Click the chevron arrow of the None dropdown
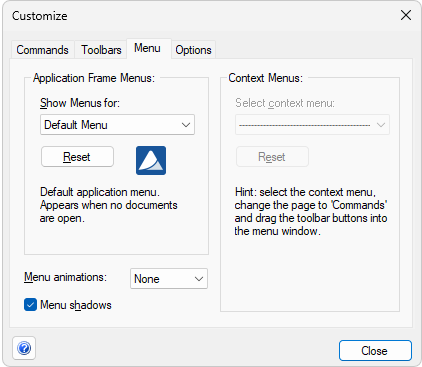The height and width of the screenshot is (367, 422). (x=199, y=279)
